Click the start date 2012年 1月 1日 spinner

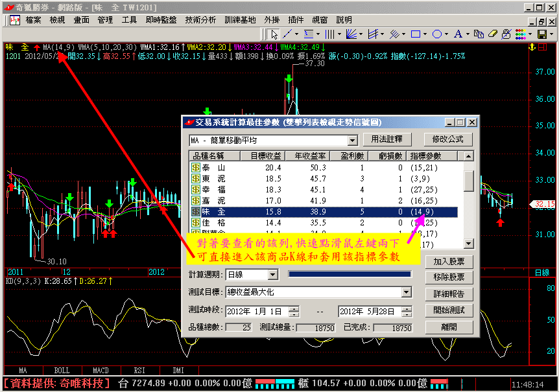(294, 312)
